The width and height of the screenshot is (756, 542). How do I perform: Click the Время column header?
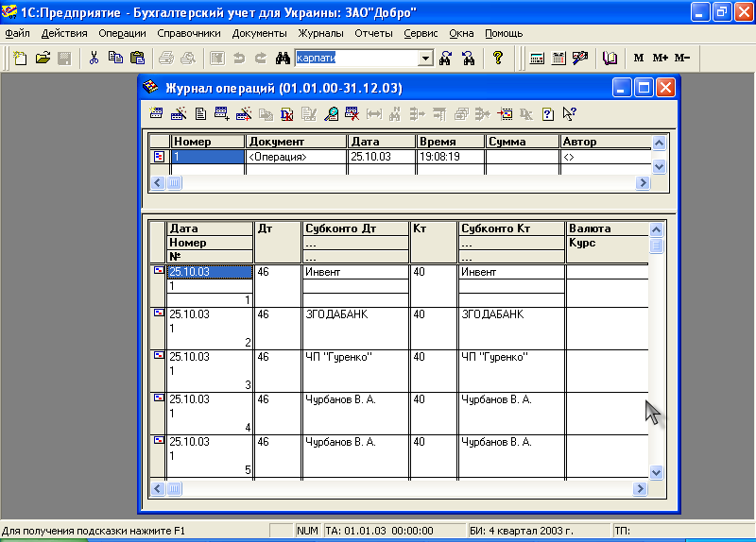tap(450, 142)
